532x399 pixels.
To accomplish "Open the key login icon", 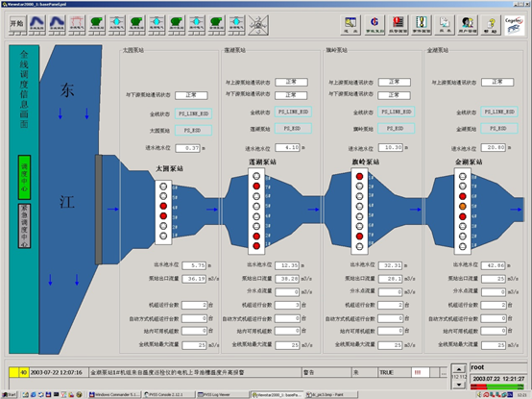I will click(x=351, y=24).
